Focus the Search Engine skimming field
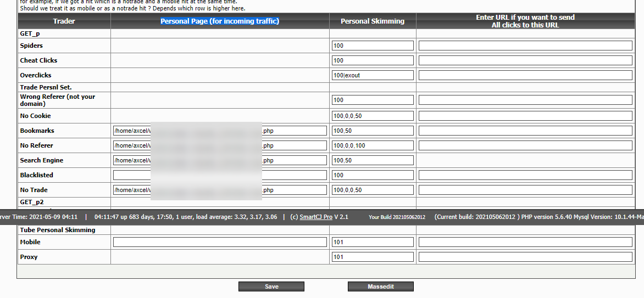This screenshot has height=298, width=644. (x=373, y=160)
